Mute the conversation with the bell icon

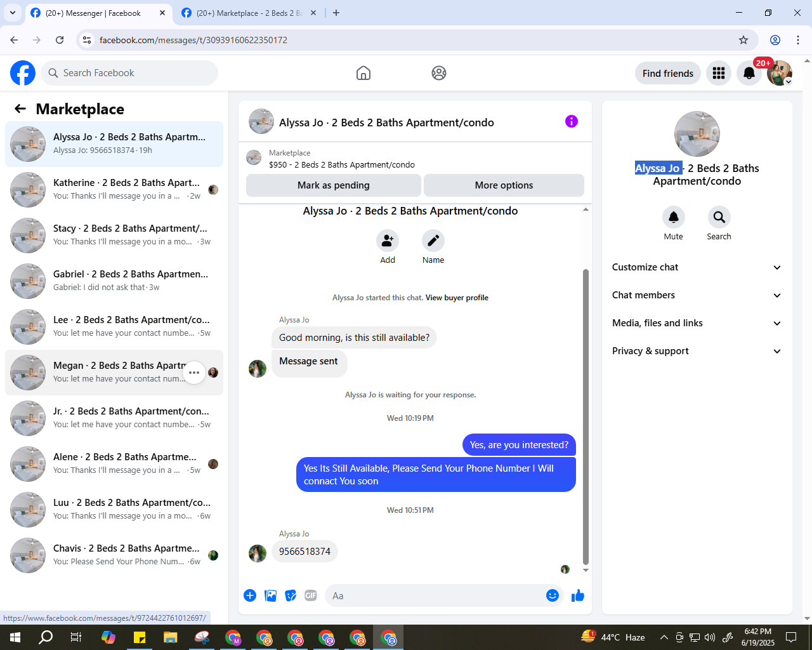click(674, 217)
